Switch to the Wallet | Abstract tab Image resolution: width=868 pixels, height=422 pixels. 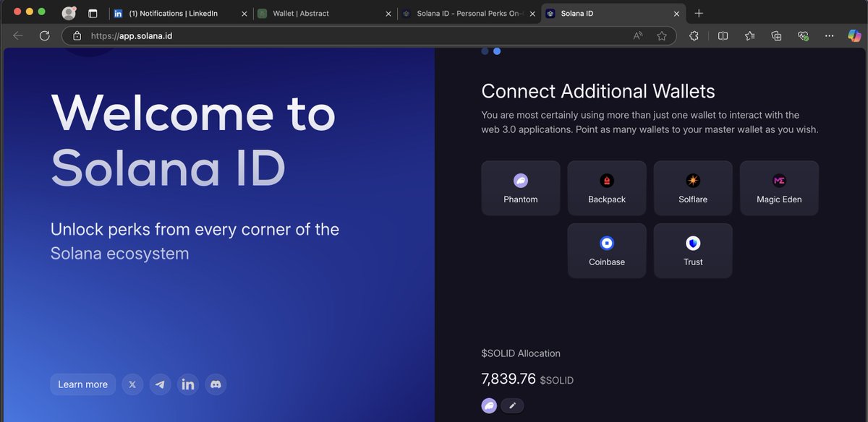(x=318, y=13)
